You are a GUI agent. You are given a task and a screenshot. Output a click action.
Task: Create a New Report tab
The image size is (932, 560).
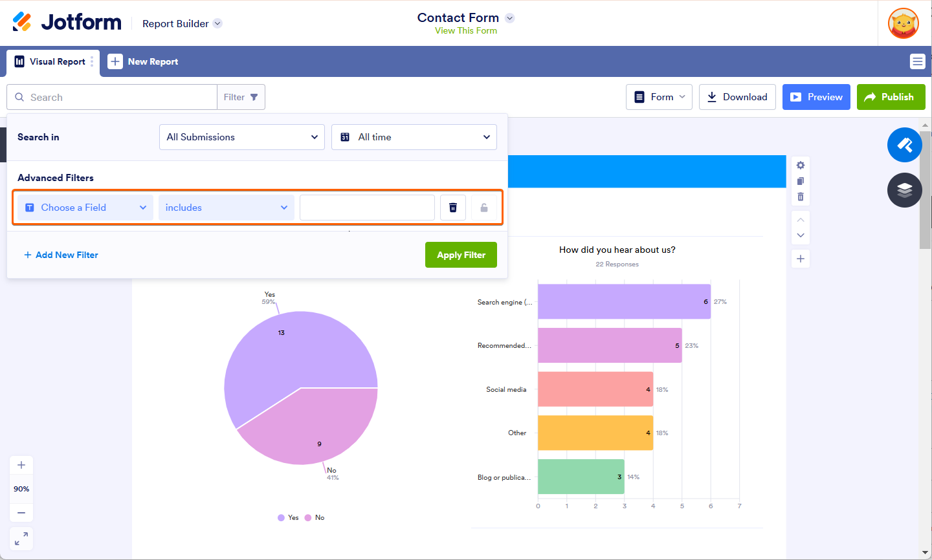click(143, 61)
